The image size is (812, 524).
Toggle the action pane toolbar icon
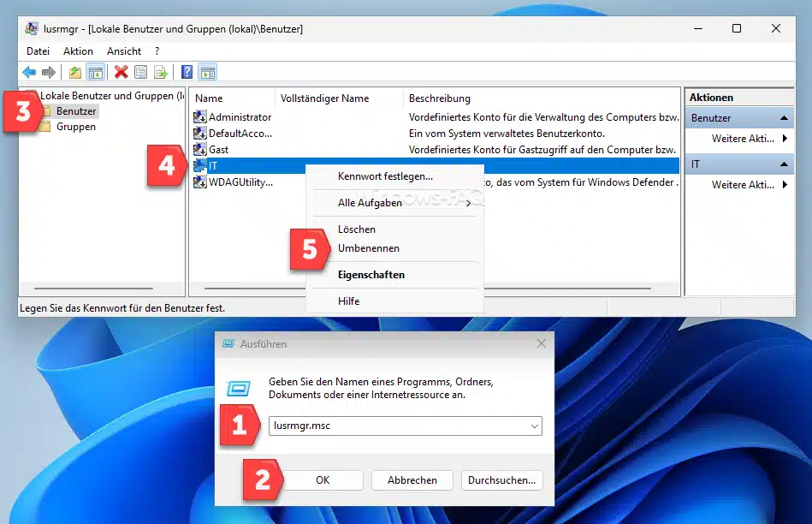coord(208,73)
